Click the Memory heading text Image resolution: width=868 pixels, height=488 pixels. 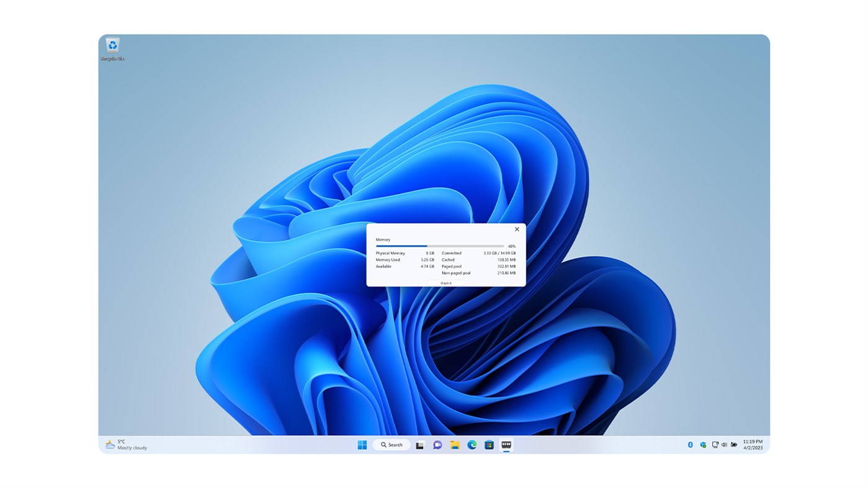coord(383,239)
